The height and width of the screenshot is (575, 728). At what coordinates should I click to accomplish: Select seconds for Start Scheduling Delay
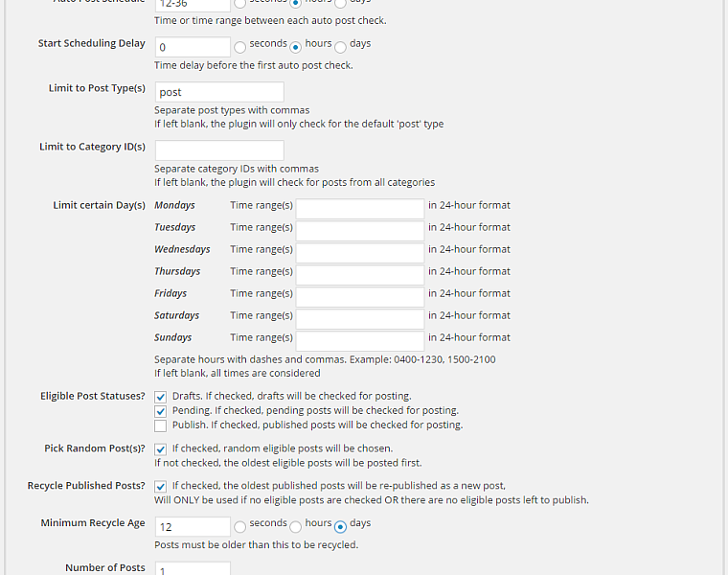(240, 47)
